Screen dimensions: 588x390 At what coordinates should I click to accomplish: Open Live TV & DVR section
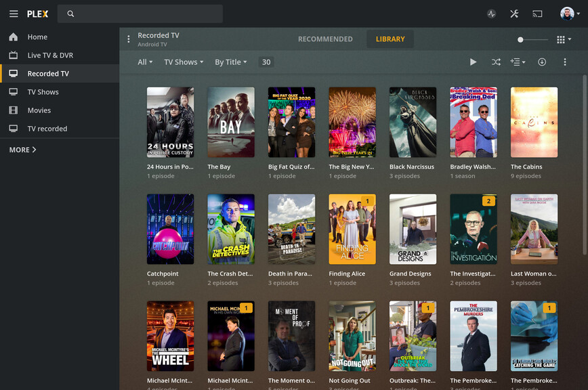click(60, 55)
